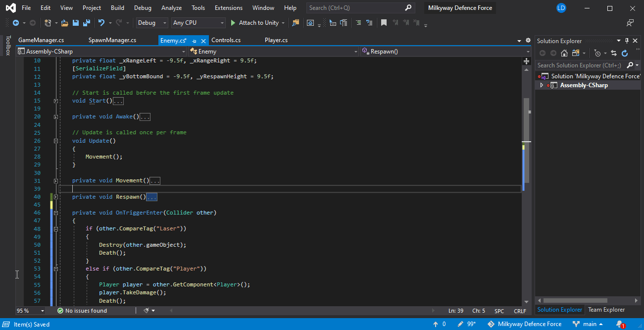Click the Solution Explorer search magnifier icon

point(630,65)
